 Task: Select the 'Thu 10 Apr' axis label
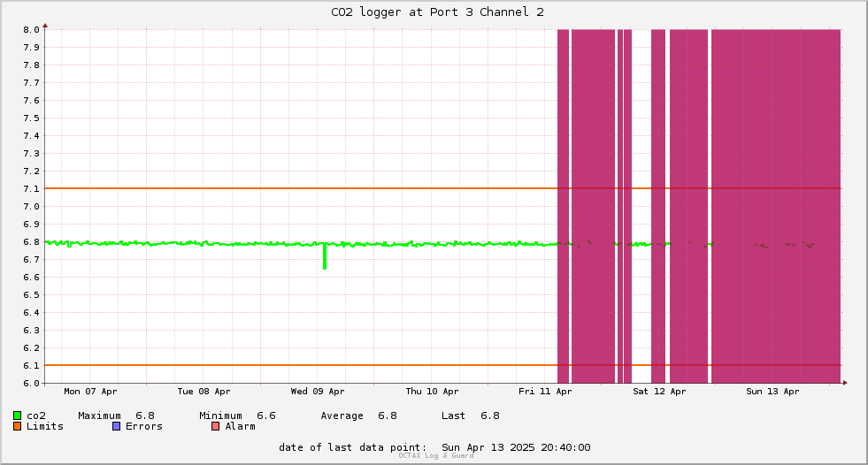pyautogui.click(x=432, y=392)
